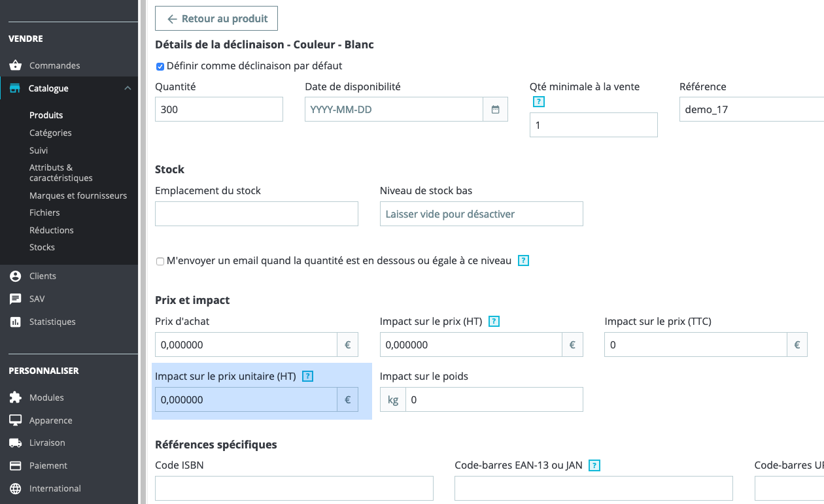Click the 'Prix et impact' section heading

tap(192, 300)
